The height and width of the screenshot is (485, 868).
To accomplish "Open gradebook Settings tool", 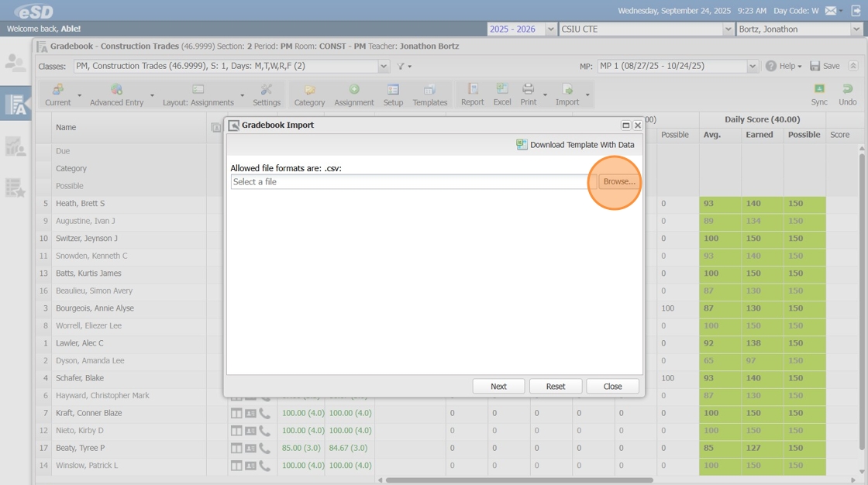I will 266,95.
